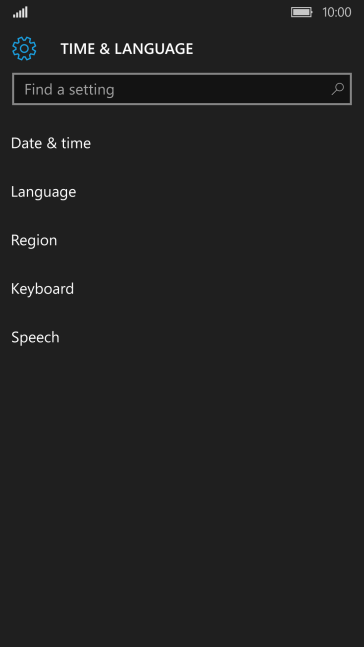This screenshot has height=647, width=364.
Task: Return to Settings home via gear icon
Action: pyautogui.click(x=24, y=49)
